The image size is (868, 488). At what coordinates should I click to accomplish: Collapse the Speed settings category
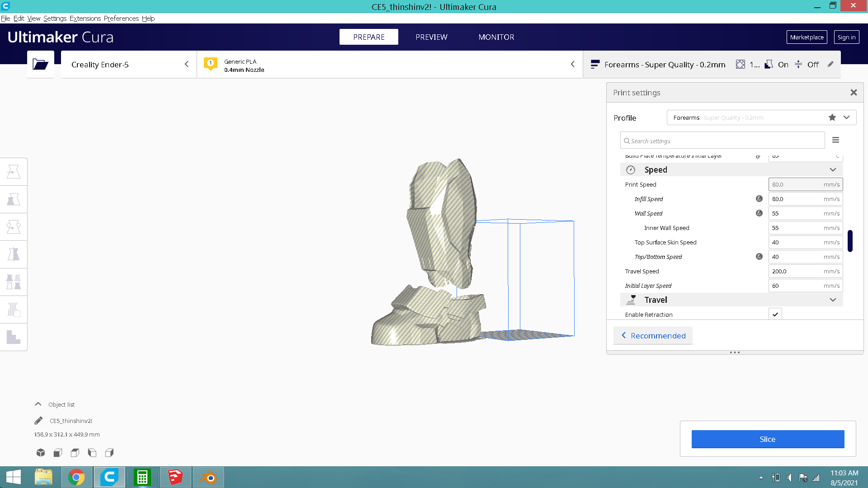[833, 170]
